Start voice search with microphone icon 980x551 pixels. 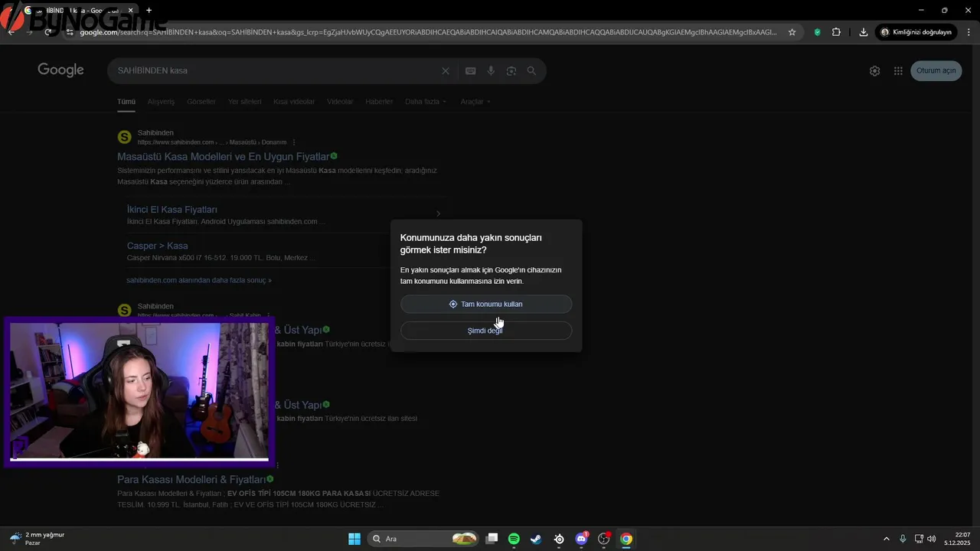(491, 71)
